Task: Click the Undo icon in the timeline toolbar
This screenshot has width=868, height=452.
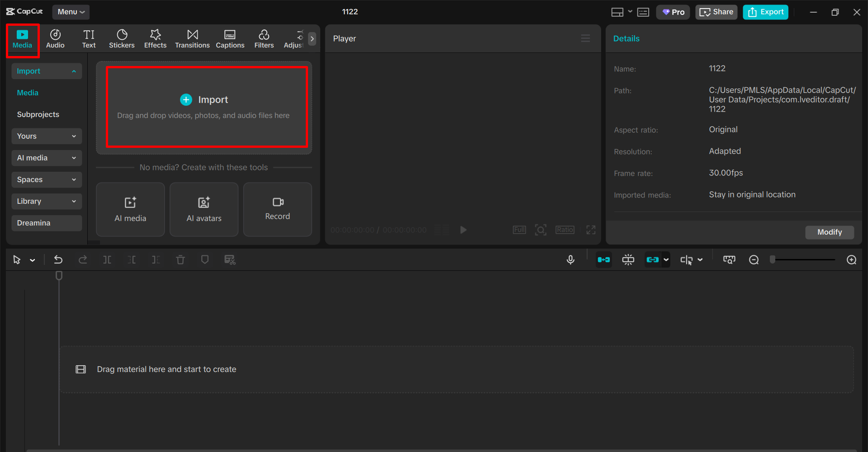Action: pyautogui.click(x=58, y=259)
